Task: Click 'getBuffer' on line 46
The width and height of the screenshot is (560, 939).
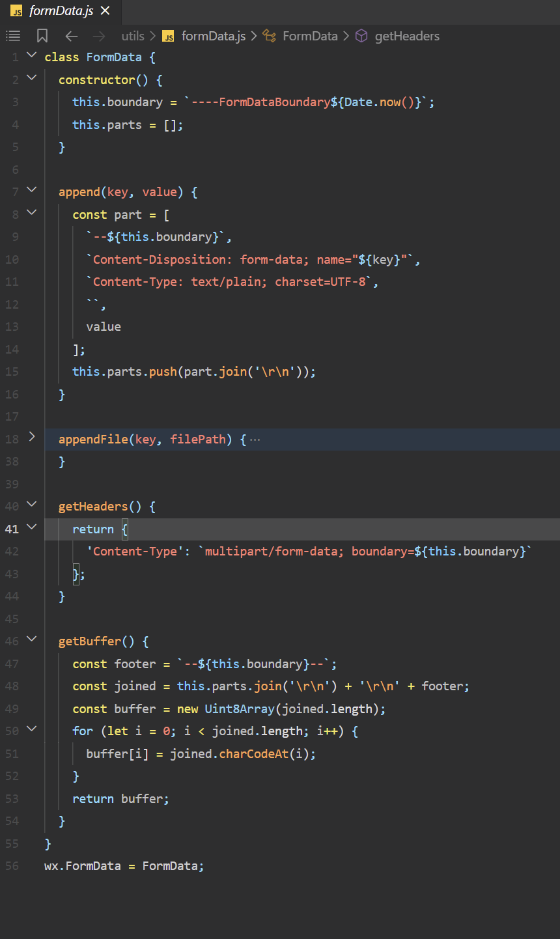Action: tap(90, 641)
